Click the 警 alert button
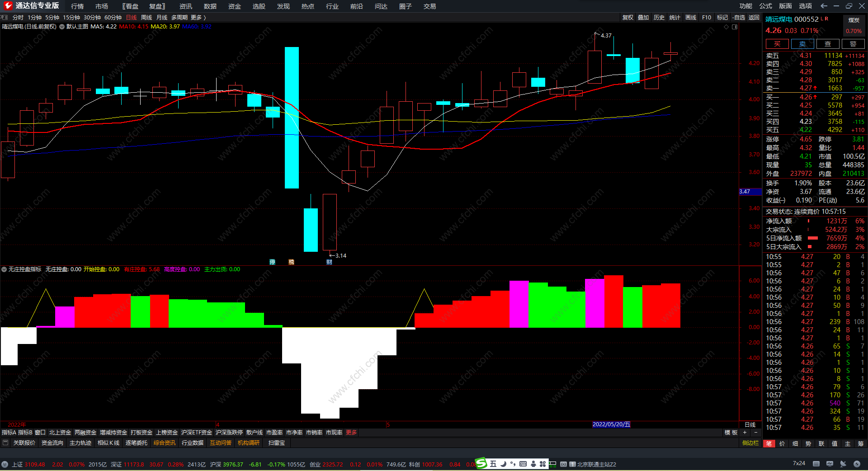Viewport: 868px width, 471px height. coord(853,44)
